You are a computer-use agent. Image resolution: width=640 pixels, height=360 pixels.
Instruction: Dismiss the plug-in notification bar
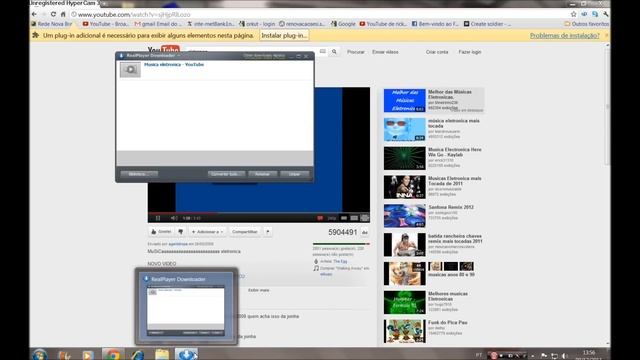tap(607, 36)
